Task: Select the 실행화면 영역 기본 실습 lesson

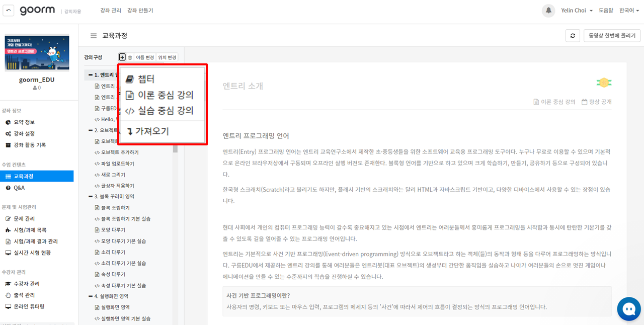Action: (126, 318)
